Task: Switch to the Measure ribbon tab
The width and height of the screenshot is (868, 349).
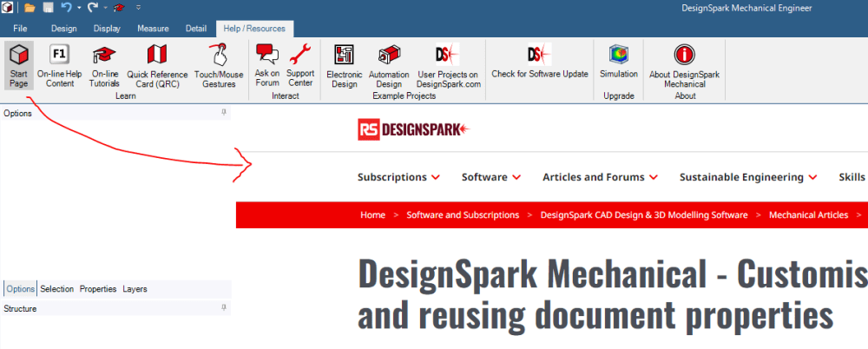Action: pos(153,29)
